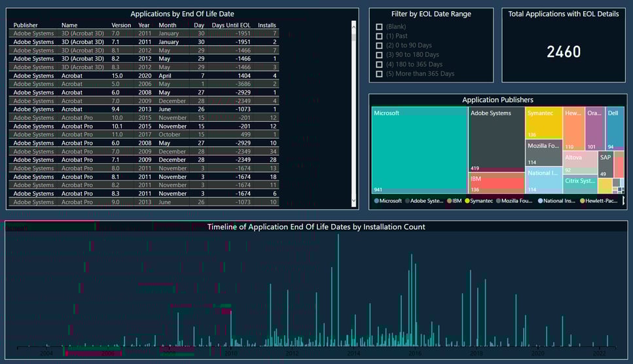The width and height of the screenshot is (633, 364).
Task: Click the Mozilla Fou... legend entry
Action: [515, 200]
